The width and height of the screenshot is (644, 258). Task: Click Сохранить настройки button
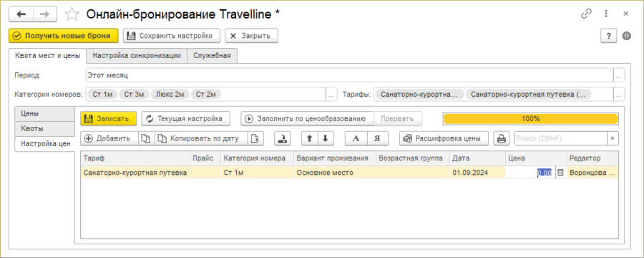point(172,36)
